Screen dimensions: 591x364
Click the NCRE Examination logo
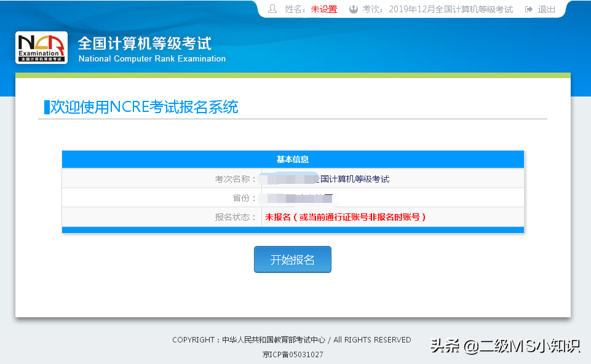[41, 47]
